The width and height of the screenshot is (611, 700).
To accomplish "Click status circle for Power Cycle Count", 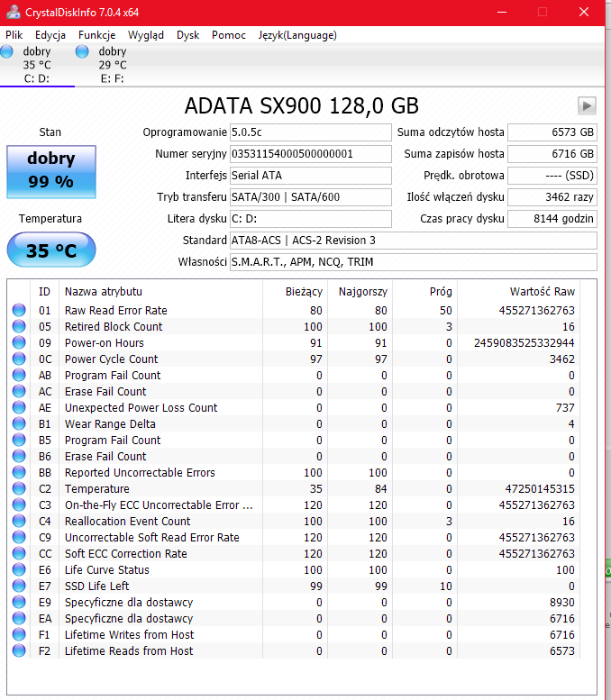I will (19, 359).
